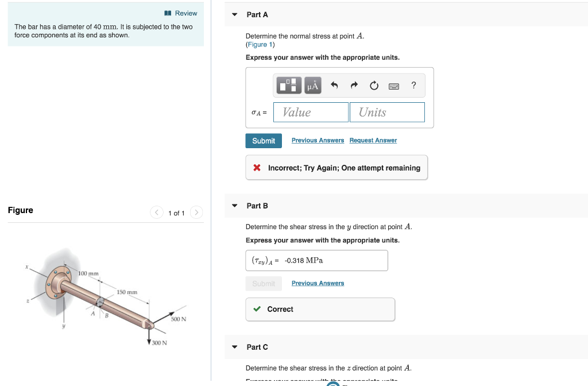Click the Value input field
This screenshot has width=588, height=386.
point(311,112)
